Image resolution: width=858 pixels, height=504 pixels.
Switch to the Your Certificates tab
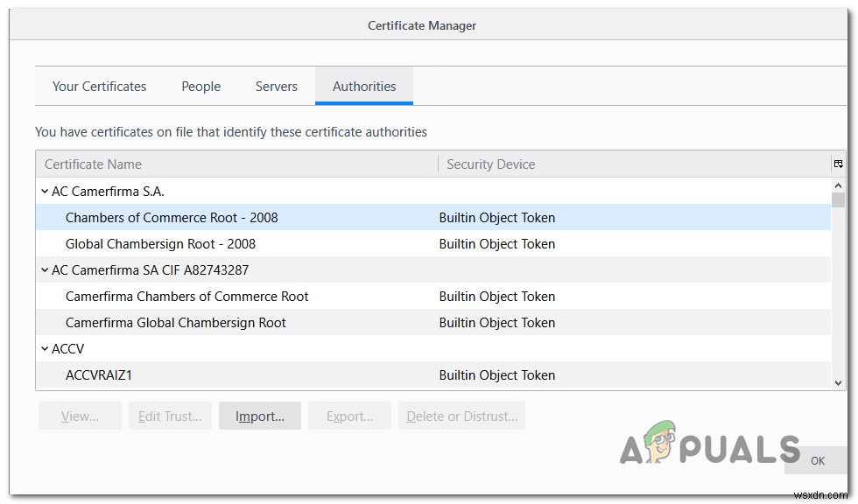(99, 86)
